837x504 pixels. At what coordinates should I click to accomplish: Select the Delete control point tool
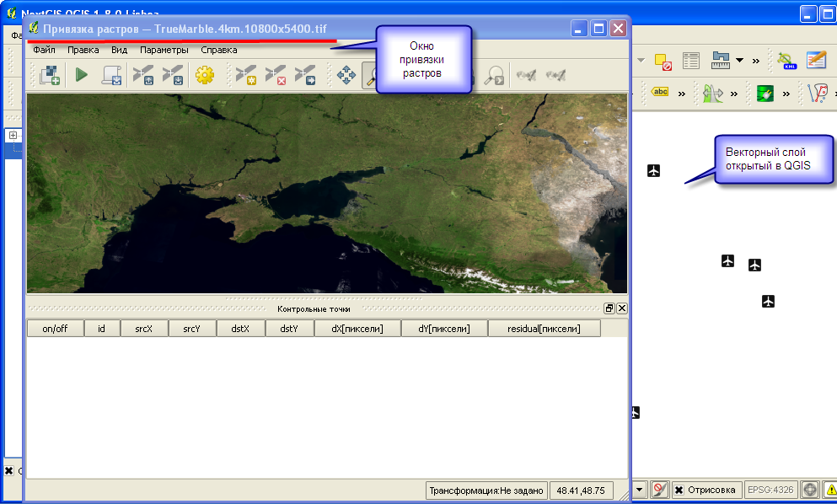[275, 75]
